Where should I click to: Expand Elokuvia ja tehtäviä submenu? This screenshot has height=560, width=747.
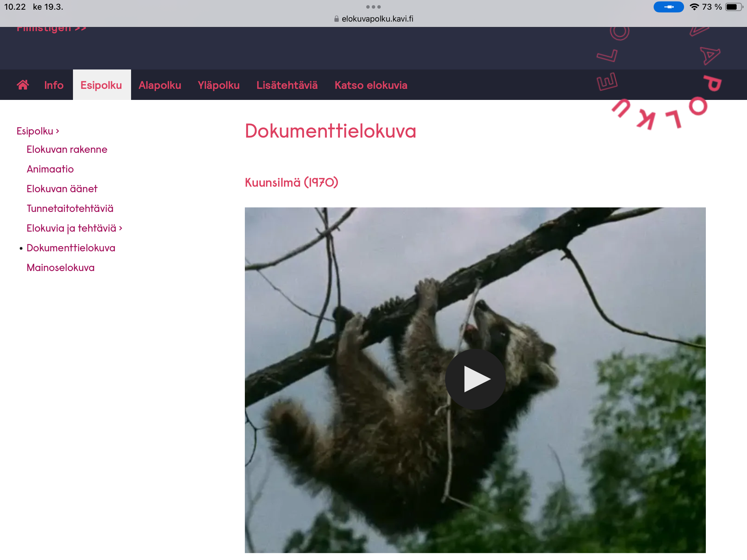tap(74, 228)
